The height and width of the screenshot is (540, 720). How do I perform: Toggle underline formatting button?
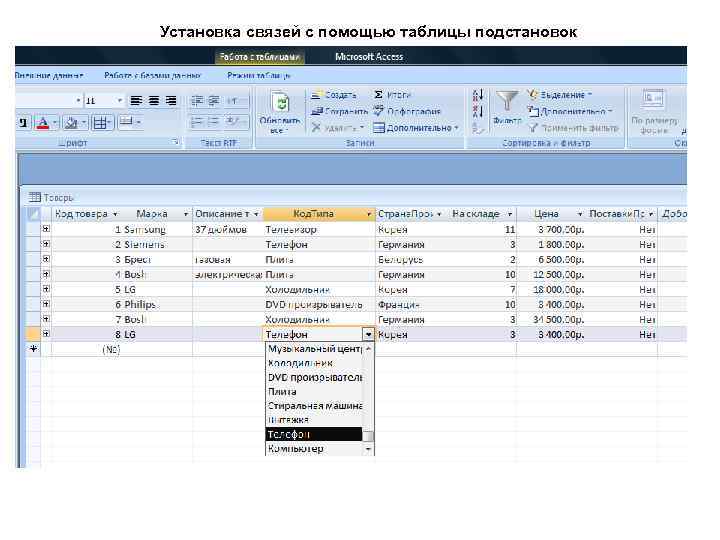pos(23,123)
